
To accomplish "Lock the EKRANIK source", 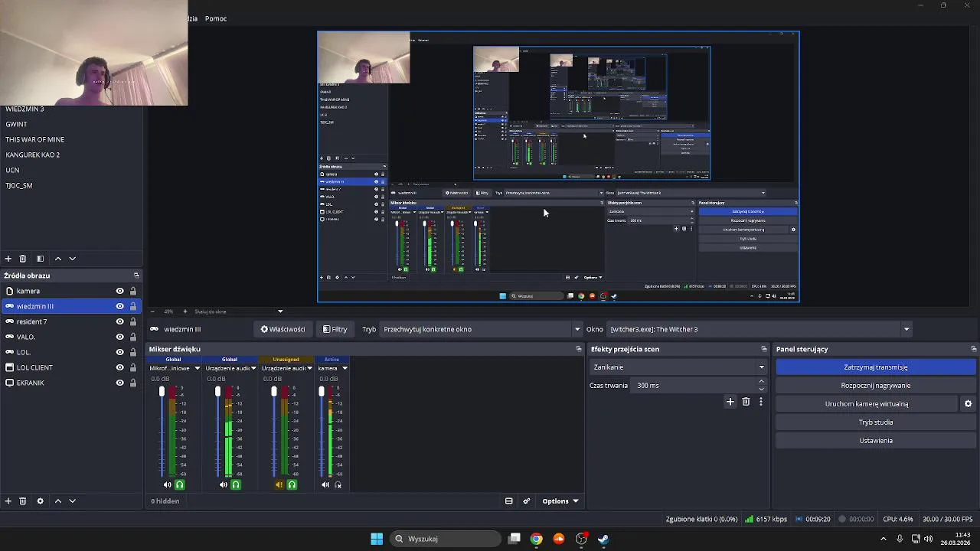I will [133, 383].
